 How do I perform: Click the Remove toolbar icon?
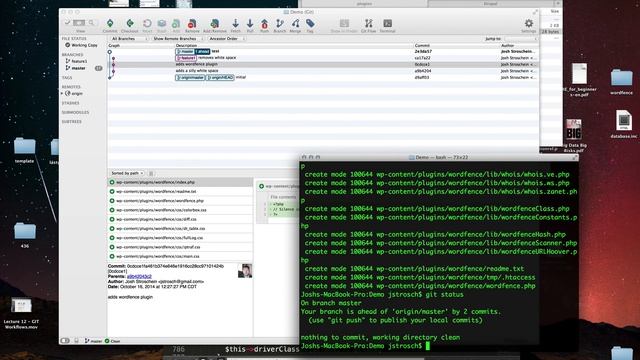click(x=192, y=25)
